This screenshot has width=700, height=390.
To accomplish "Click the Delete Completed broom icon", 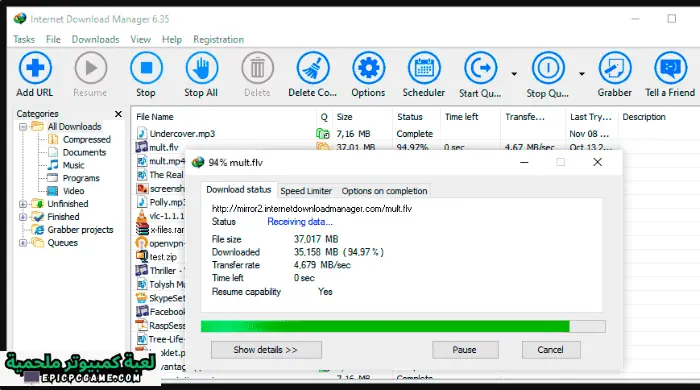I will click(x=313, y=68).
